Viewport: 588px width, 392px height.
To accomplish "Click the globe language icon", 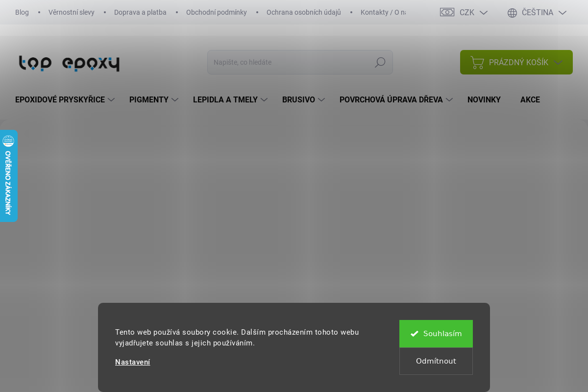I will (x=512, y=13).
